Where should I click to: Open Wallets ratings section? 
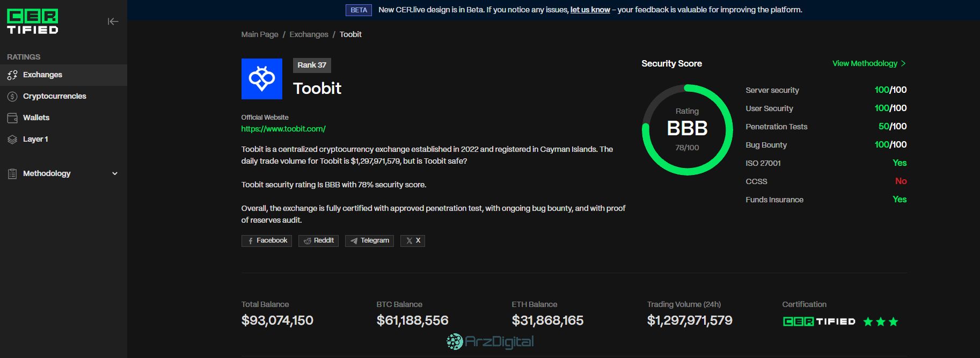pos(63,118)
